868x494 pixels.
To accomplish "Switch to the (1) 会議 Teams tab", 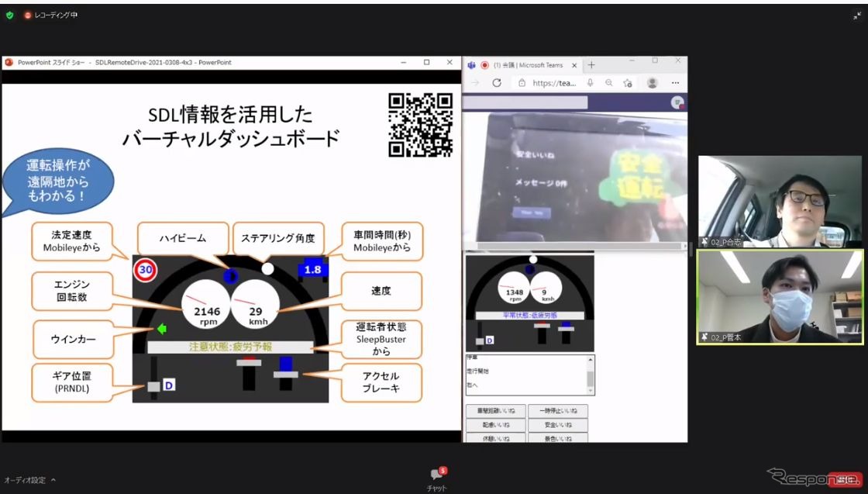I will point(529,65).
